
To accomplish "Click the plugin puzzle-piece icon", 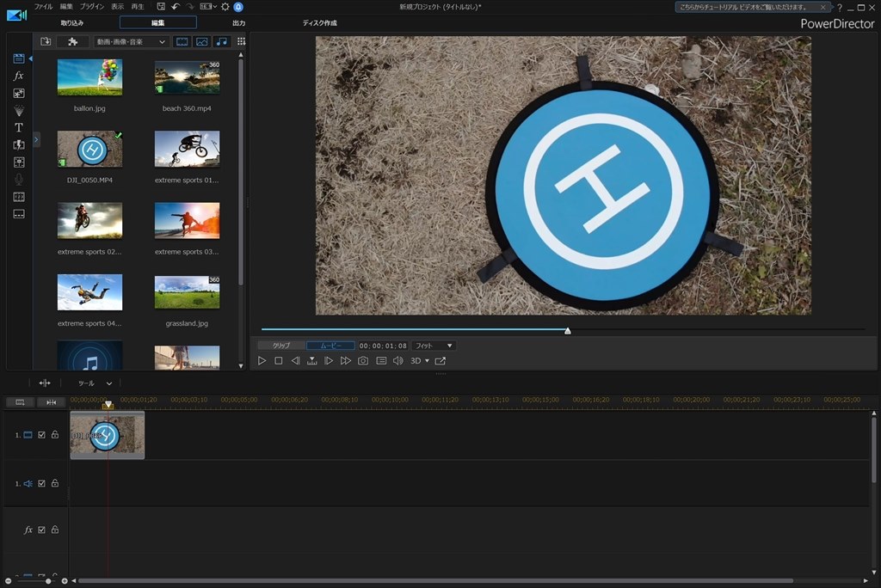I will pos(72,41).
